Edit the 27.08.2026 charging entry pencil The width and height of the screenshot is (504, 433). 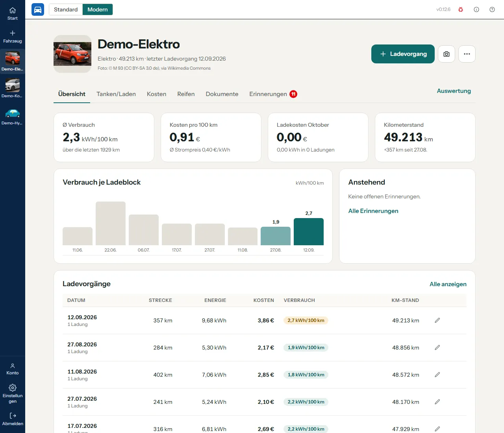[x=437, y=348]
